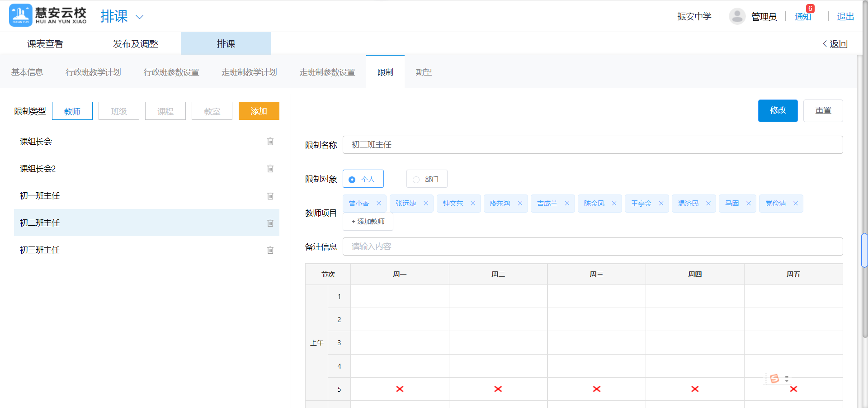
Task: Open 走班制教学计划 sub-tab
Action: (249, 72)
